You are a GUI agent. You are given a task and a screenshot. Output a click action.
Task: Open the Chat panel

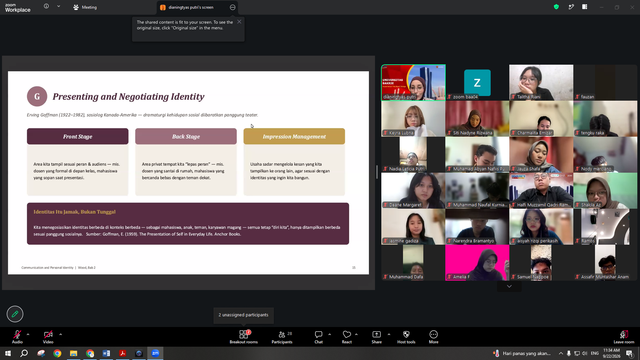pyautogui.click(x=318, y=337)
